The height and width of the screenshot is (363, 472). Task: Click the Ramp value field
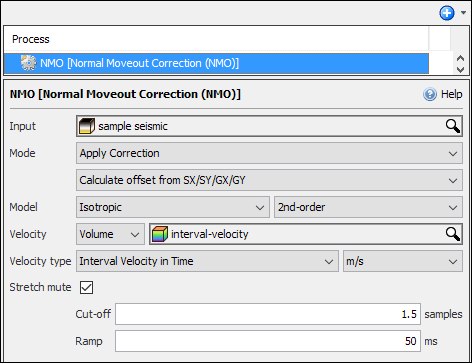[268, 341]
